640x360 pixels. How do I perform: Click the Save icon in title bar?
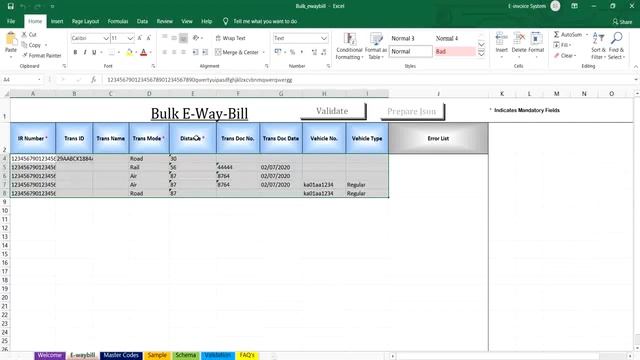point(11,6)
